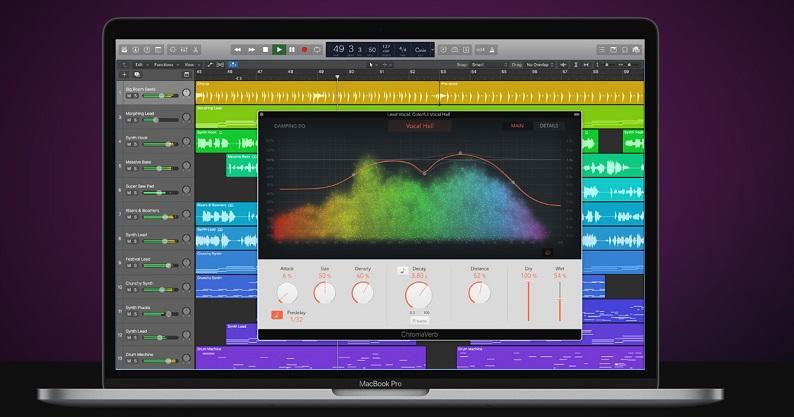This screenshot has height=417, width=794.
Task: Solo the Synth Hook track
Action: 135,144
